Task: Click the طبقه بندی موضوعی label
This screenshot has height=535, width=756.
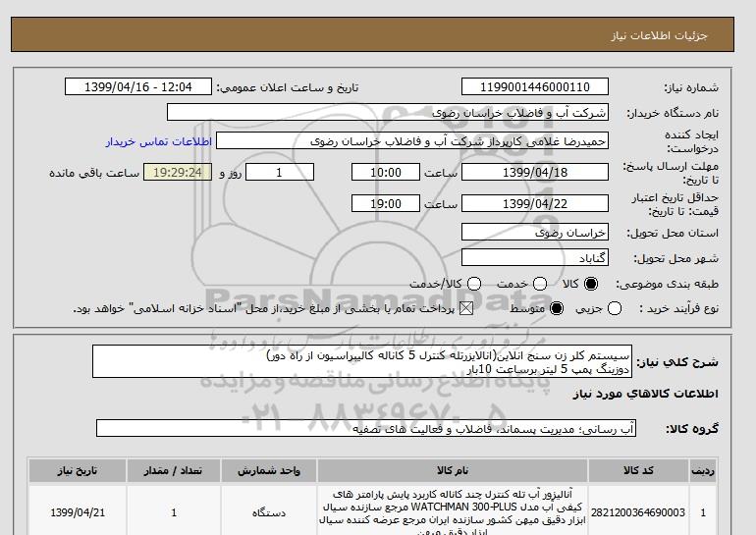Action: point(668,284)
